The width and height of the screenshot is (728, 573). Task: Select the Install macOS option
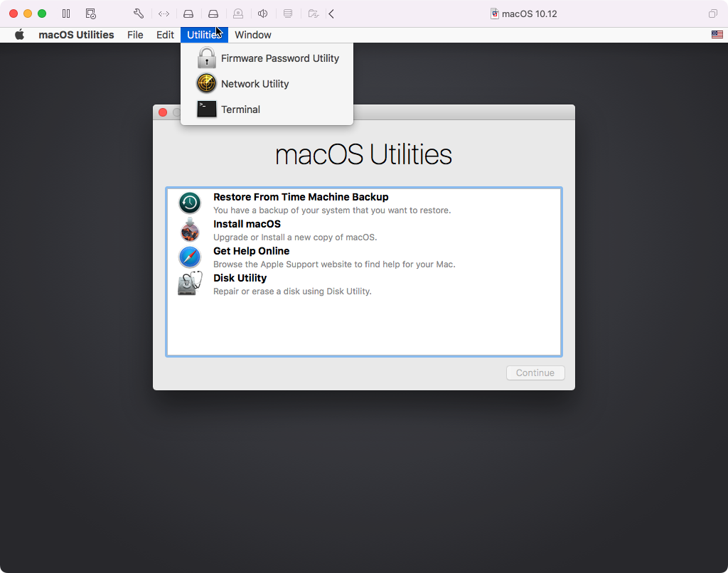(x=364, y=230)
